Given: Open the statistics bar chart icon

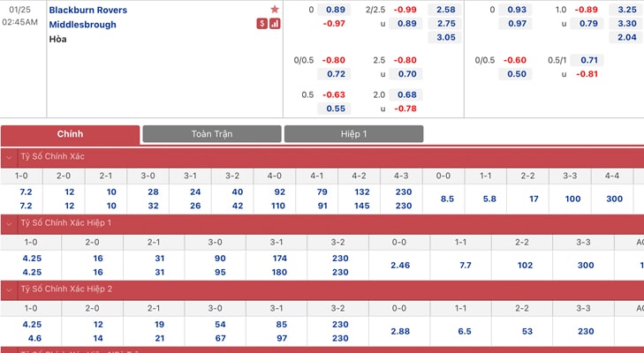Looking at the screenshot, I should point(275,24).
